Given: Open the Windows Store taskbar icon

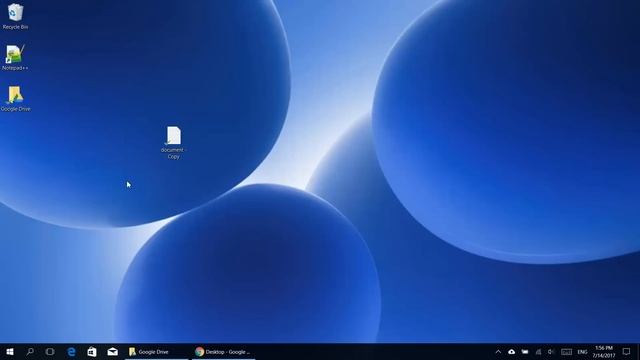Looking at the screenshot, I should click(x=92, y=351).
